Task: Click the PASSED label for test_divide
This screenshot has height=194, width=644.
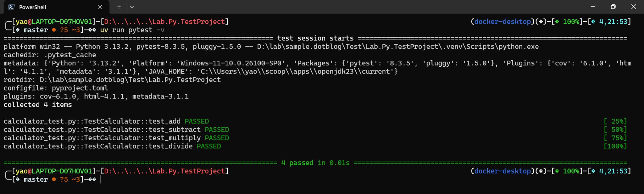Action: (x=209, y=147)
